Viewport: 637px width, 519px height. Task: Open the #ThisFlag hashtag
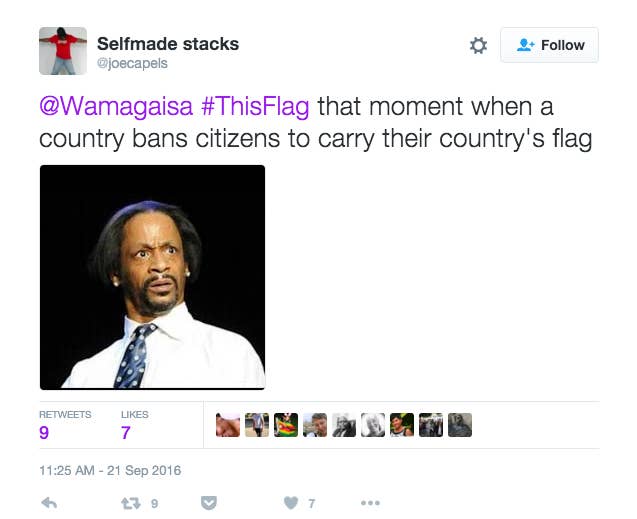pos(255,106)
